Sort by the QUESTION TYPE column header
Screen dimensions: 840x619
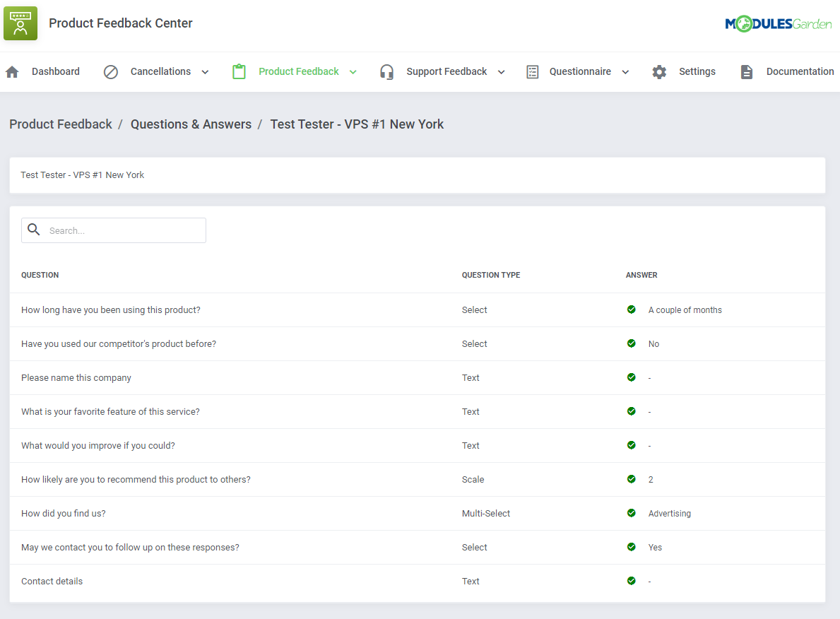click(x=491, y=275)
